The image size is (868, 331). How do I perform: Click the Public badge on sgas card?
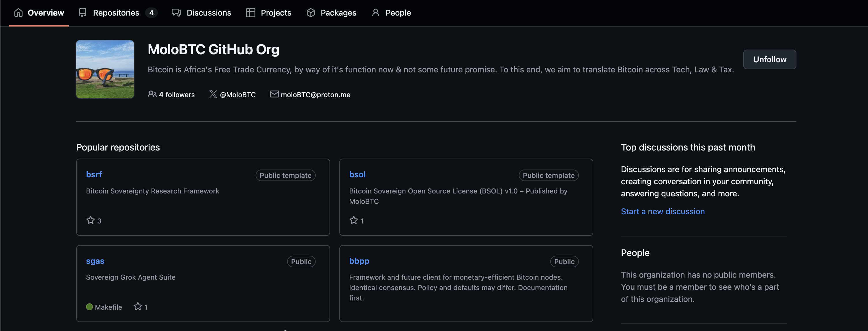(x=301, y=262)
